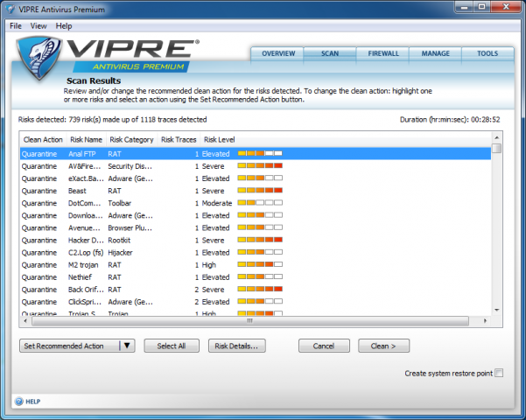Open the File menu
Viewport: 526px width, 420px height.
(16, 26)
